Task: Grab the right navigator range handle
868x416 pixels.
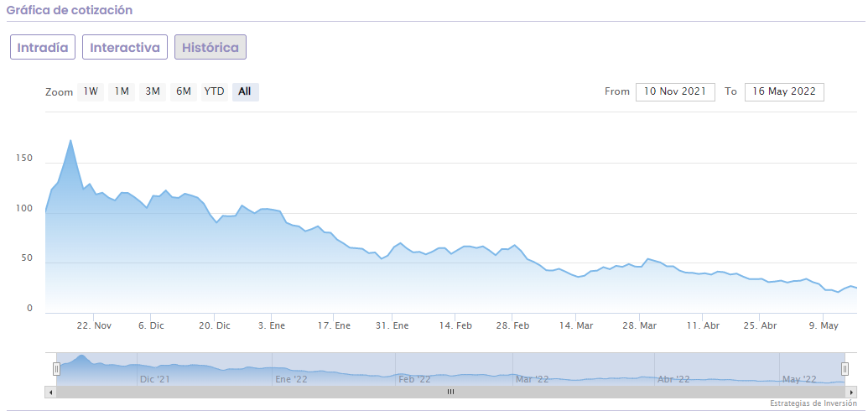Action: [845, 369]
